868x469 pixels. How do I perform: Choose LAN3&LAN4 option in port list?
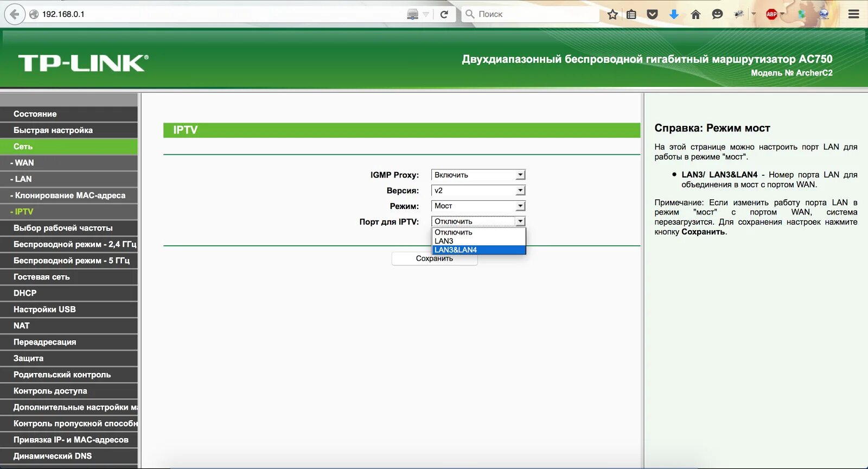tap(478, 250)
